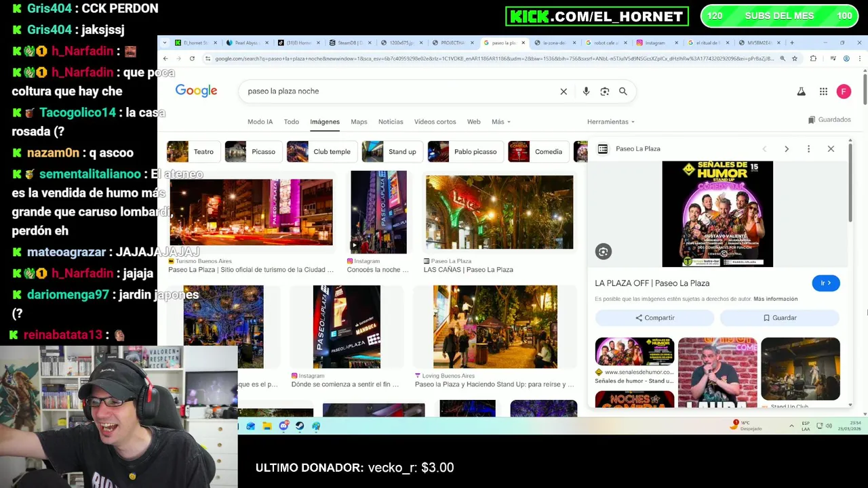The width and height of the screenshot is (868, 488).
Task: Filter images by Comedia chip
Action: coord(538,152)
